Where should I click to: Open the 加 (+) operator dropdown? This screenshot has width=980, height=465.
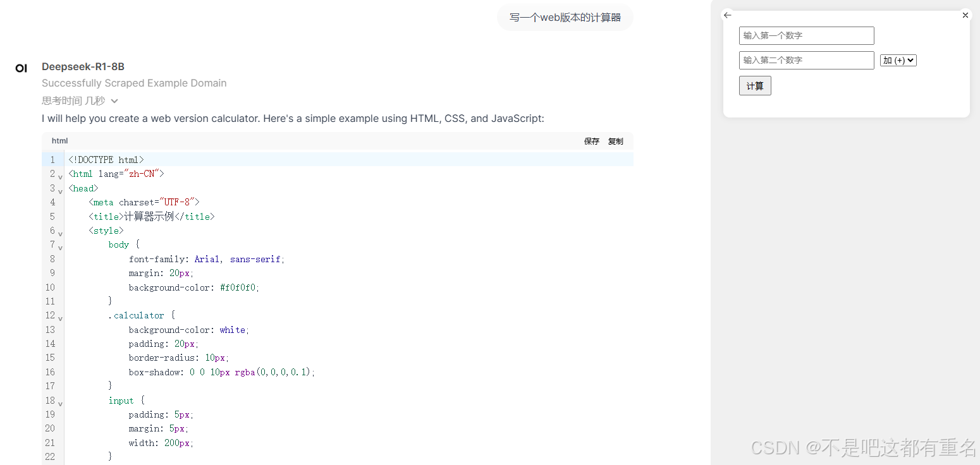(x=898, y=61)
